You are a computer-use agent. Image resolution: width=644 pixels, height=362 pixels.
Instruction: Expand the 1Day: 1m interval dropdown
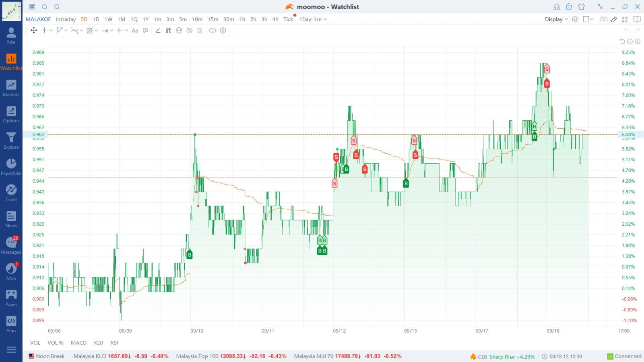click(313, 19)
